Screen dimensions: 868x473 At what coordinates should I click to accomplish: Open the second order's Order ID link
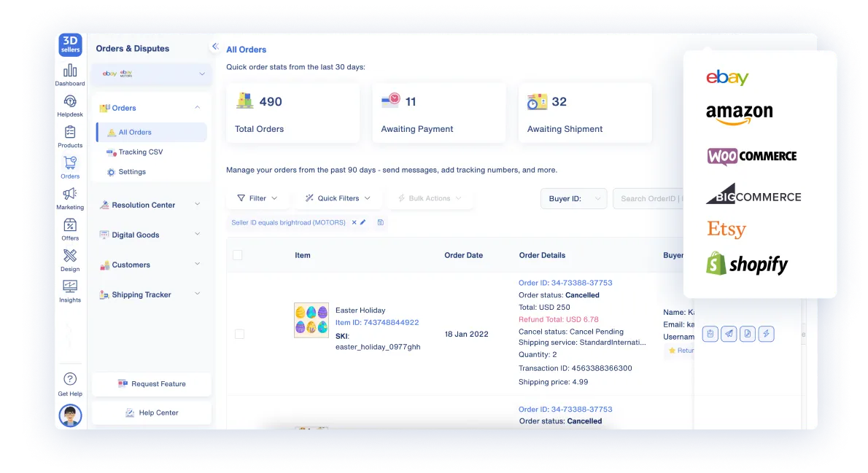point(565,410)
